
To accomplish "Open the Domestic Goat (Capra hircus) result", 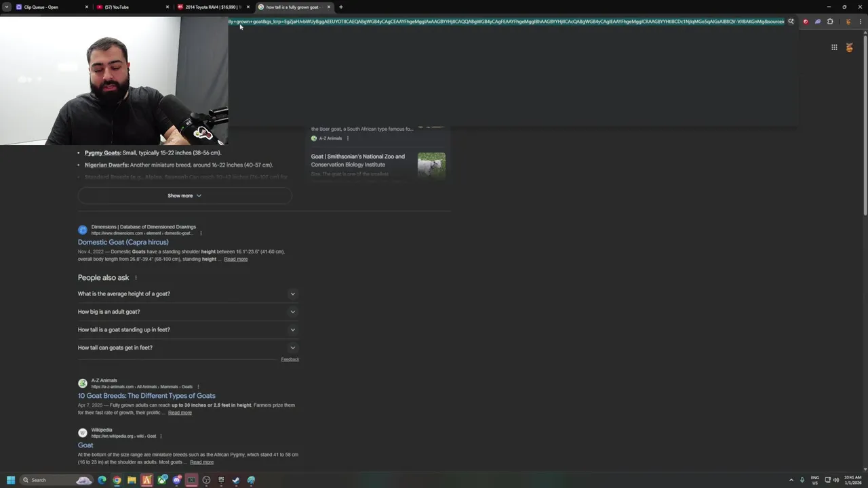I will (123, 242).
